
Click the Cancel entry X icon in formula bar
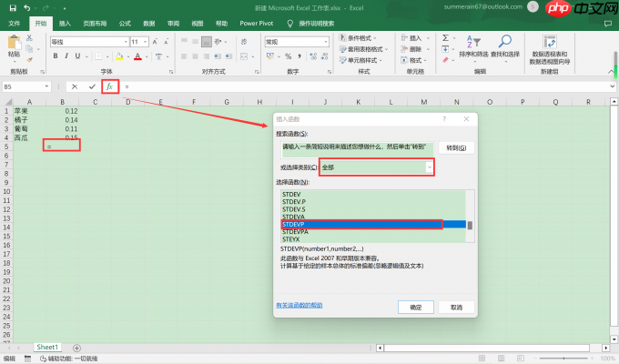tap(75, 86)
